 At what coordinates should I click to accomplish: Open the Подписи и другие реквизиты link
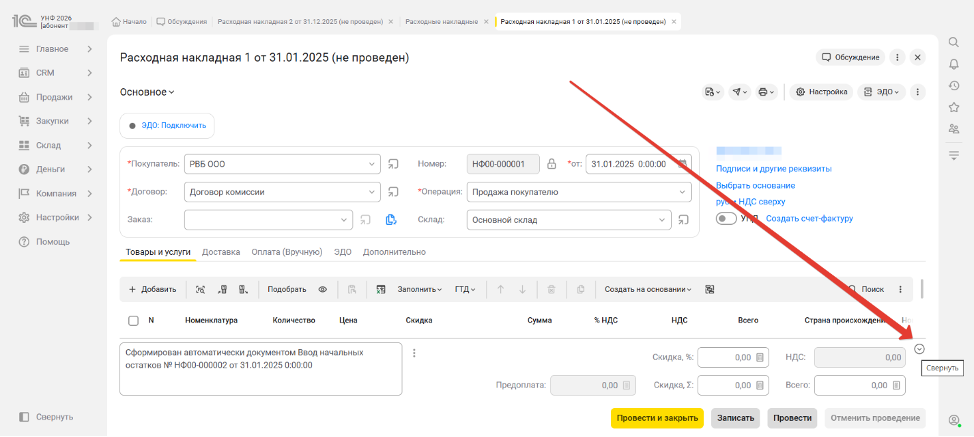point(773,169)
